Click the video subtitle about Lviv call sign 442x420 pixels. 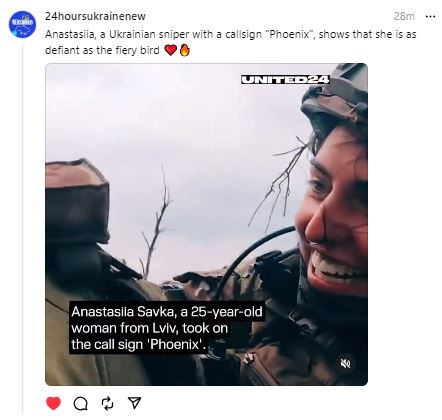click(x=167, y=328)
